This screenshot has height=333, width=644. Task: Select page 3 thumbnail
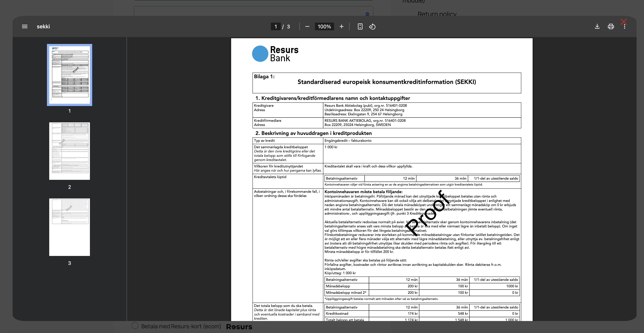coord(70,227)
